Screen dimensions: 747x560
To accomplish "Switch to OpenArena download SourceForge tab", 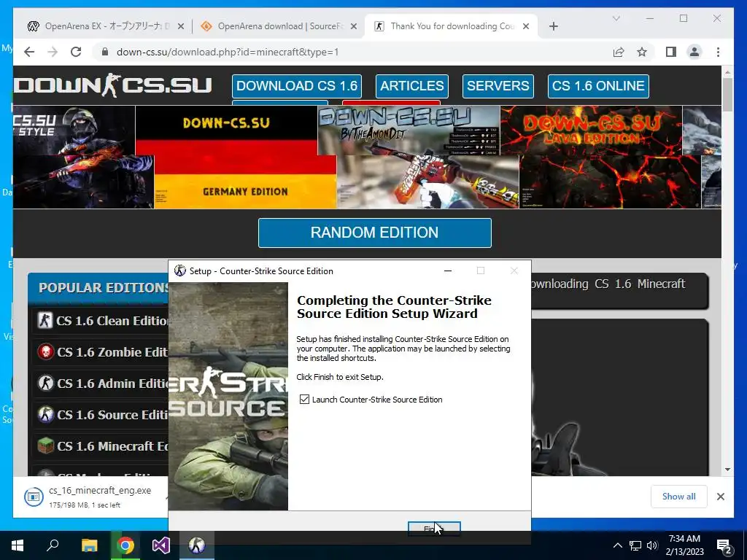I will (x=279, y=26).
